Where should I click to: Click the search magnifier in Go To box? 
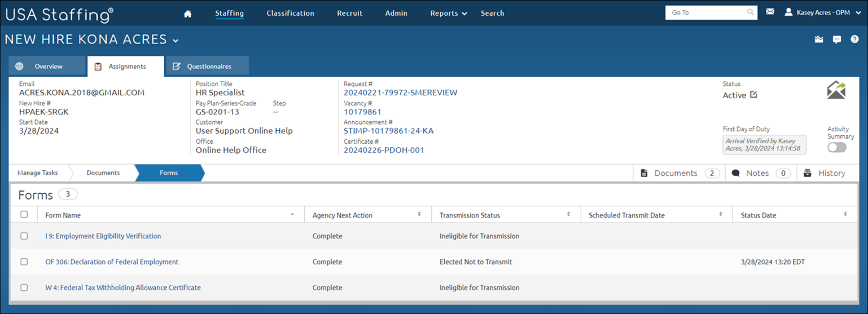[750, 12]
